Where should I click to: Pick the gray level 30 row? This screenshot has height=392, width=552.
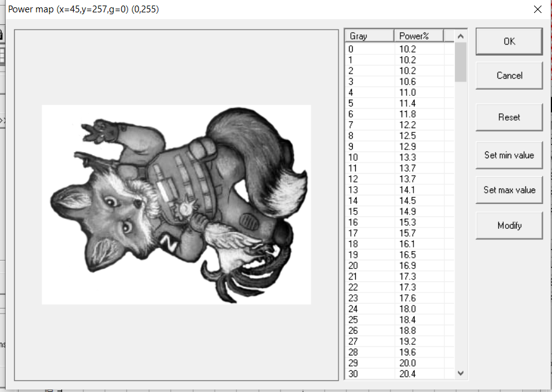point(400,374)
